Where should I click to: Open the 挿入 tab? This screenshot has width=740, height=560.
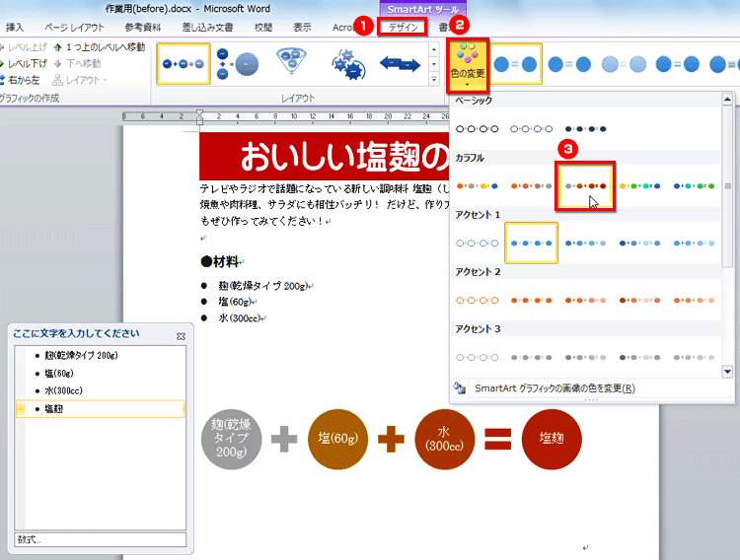point(15,28)
